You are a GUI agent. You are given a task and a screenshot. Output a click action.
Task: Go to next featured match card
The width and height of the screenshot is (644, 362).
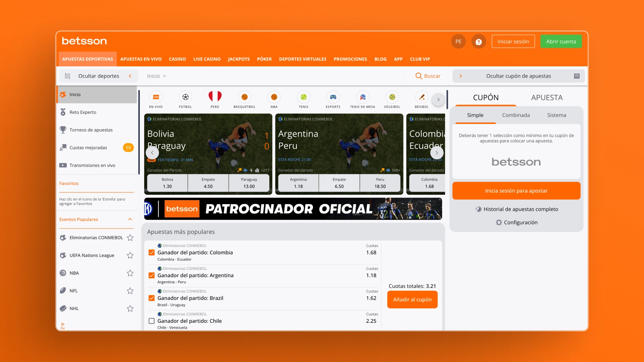(x=437, y=153)
